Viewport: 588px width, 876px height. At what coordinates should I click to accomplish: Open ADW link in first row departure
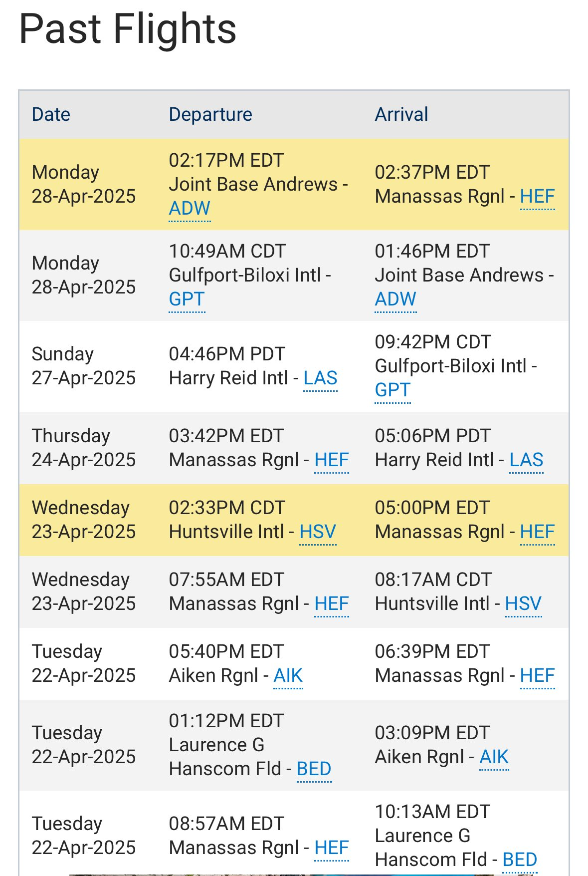(190, 208)
